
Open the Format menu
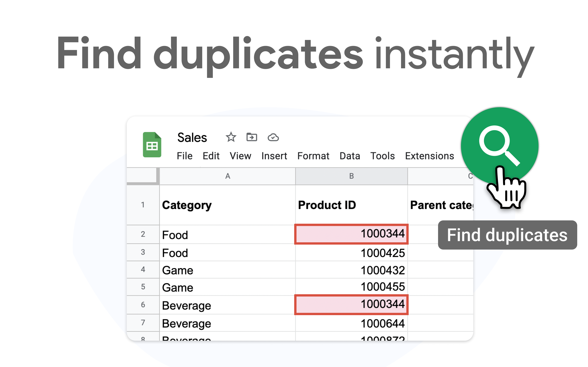pos(313,156)
